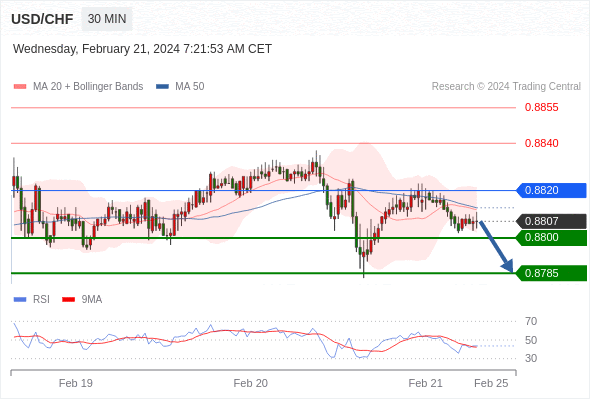This screenshot has height=400, width=590.
Task: Select the date and time line
Action: [x=142, y=49]
